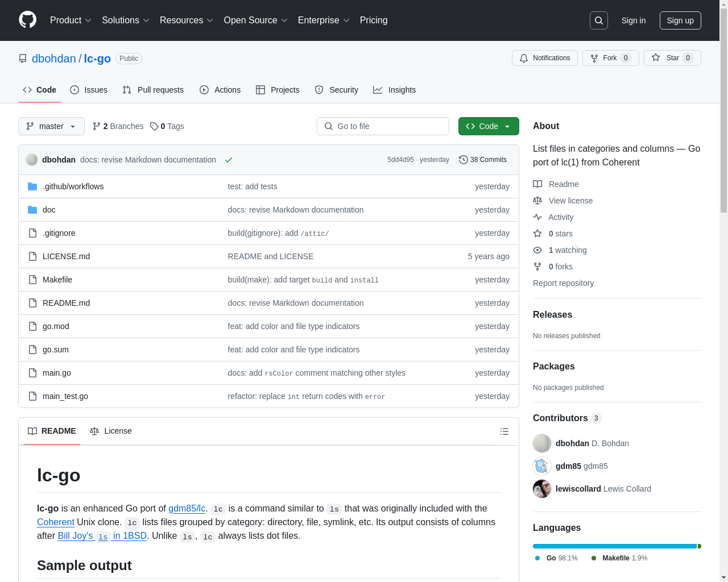This screenshot has width=728, height=582.
Task: Open the search magnifier button
Action: (x=599, y=20)
